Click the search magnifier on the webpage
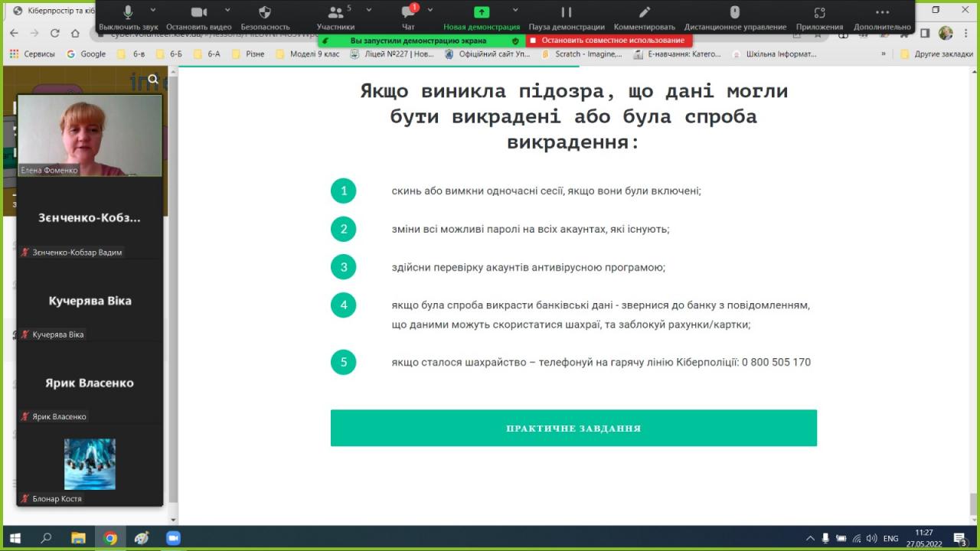The height and width of the screenshot is (551, 980). (x=153, y=80)
